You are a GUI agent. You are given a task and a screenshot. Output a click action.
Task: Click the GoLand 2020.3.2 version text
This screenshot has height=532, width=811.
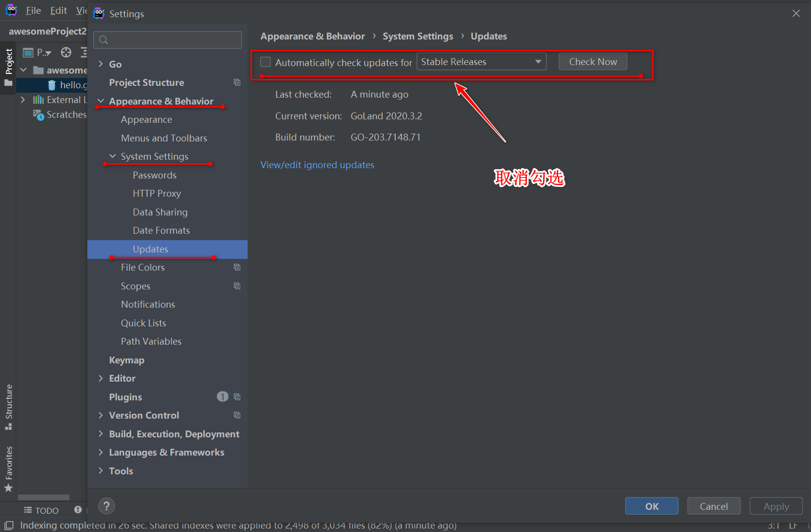(x=386, y=116)
